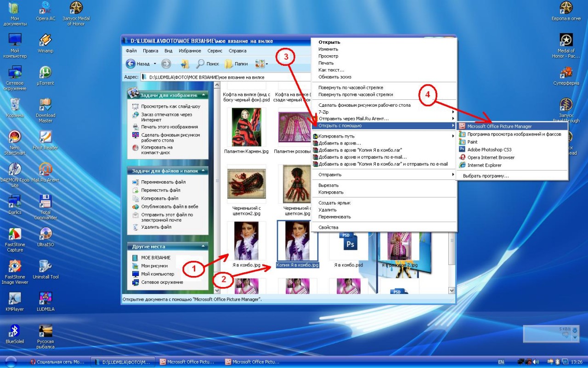Expand the Отправить submenu

[384, 175]
